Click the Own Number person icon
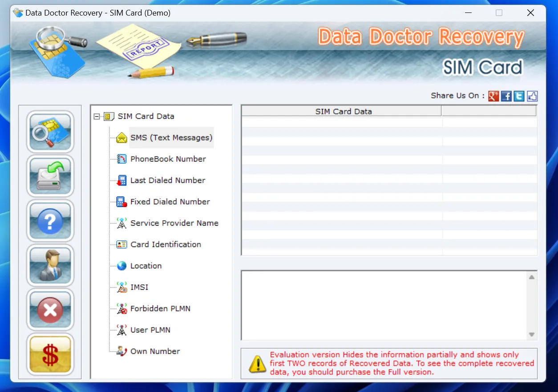The width and height of the screenshot is (558, 392). click(x=121, y=352)
